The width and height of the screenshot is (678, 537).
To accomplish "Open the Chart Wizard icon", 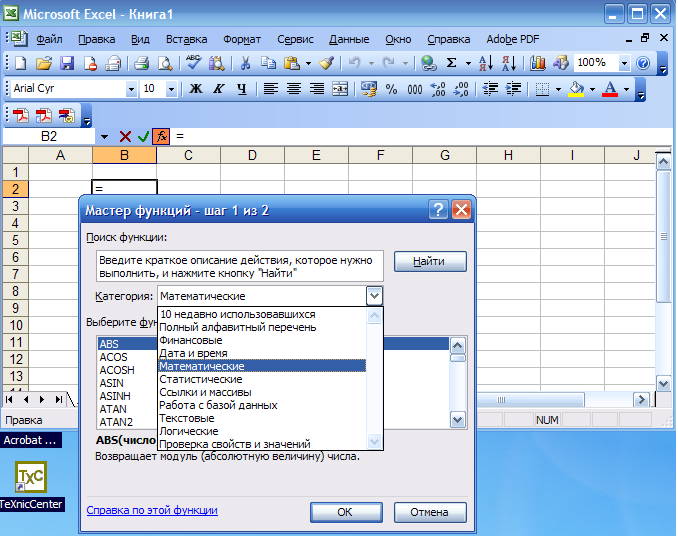I will pyautogui.click(x=537, y=64).
